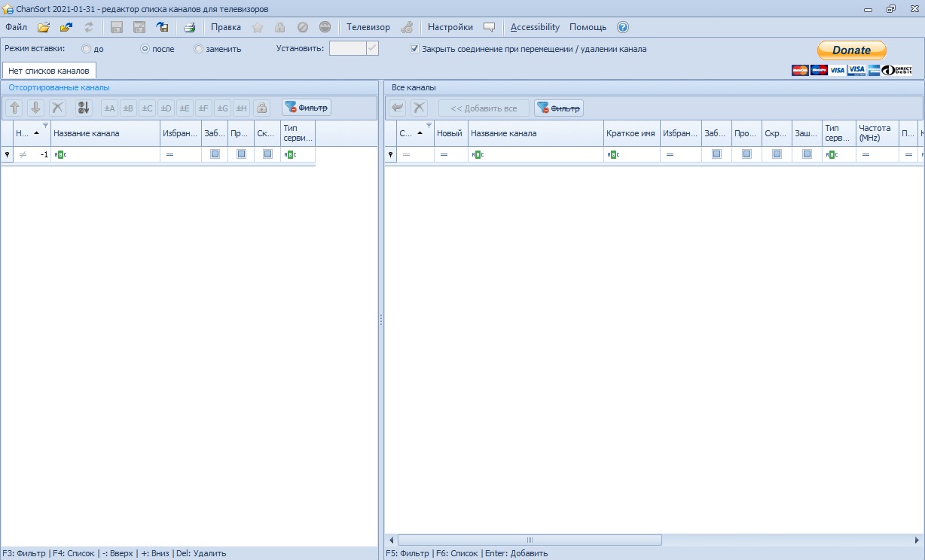Click the ±E favorites list button
Screen dimensions: 925x560
(x=185, y=108)
